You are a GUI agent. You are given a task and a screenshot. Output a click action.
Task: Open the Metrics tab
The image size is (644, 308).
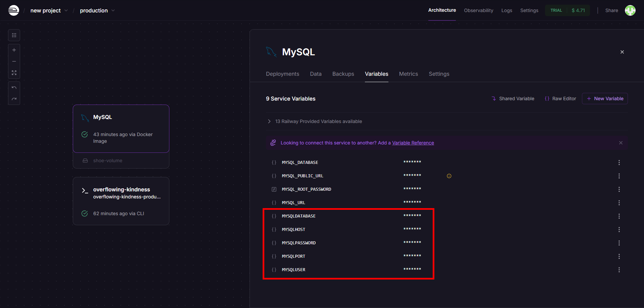[x=409, y=74]
